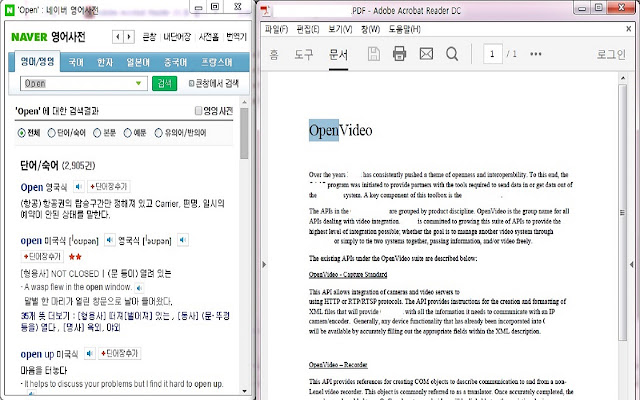Open 편집(E) menu in Acrobat

(x=308, y=29)
